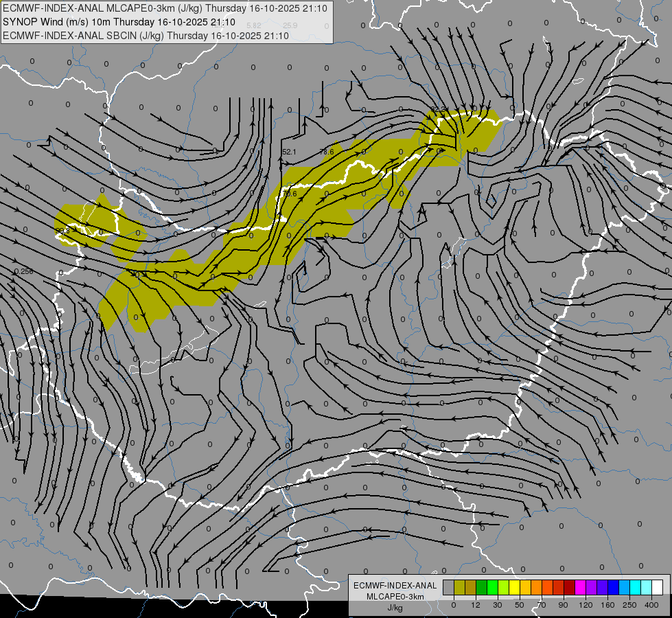Click the J/kg unit label in legend
Viewport: 672px width, 618px height.
[x=395, y=608]
